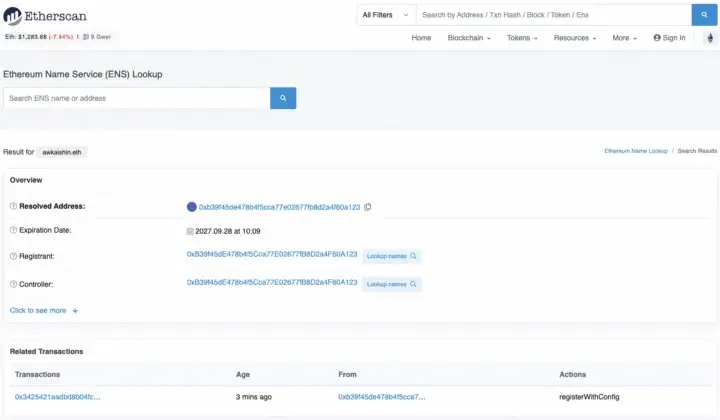This screenshot has width=720, height=420.
Task: Open the Resources menu
Action: (x=575, y=38)
